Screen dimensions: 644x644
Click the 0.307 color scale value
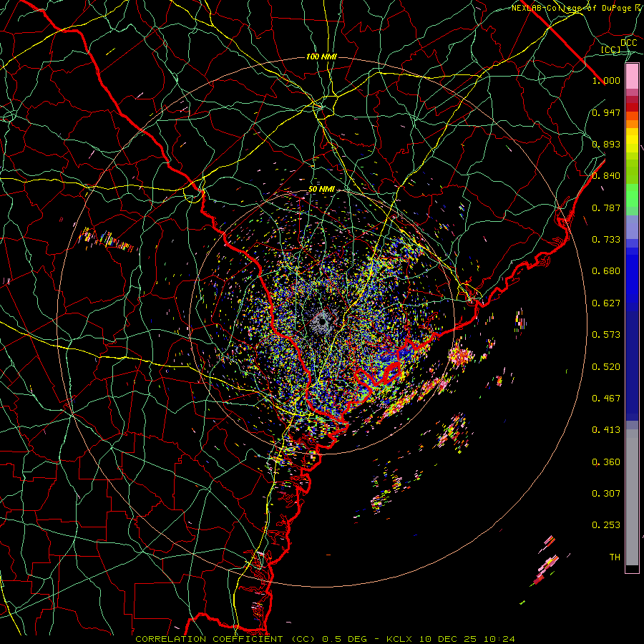(x=606, y=494)
